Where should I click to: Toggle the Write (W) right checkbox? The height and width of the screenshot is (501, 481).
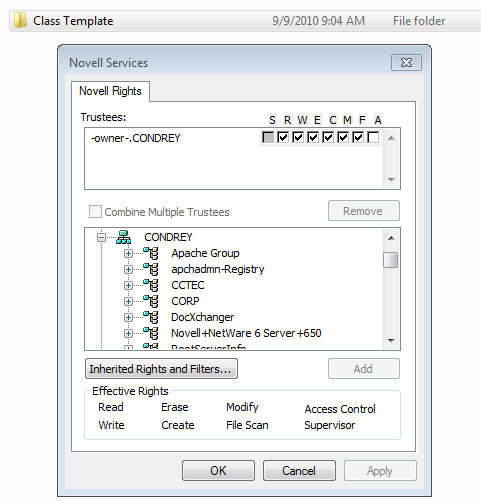[298, 137]
